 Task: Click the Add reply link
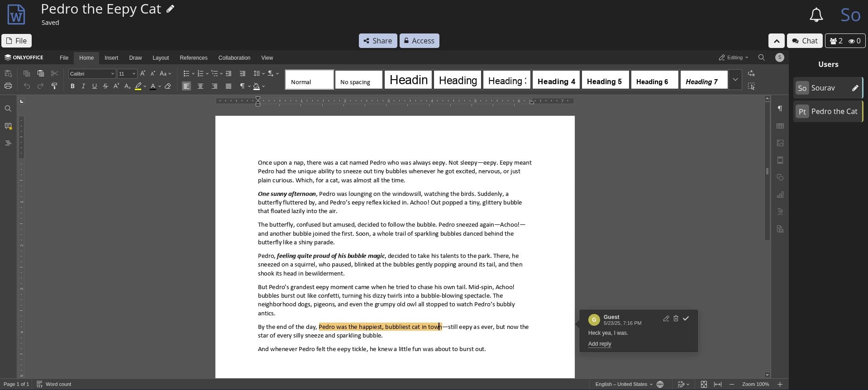(599, 344)
